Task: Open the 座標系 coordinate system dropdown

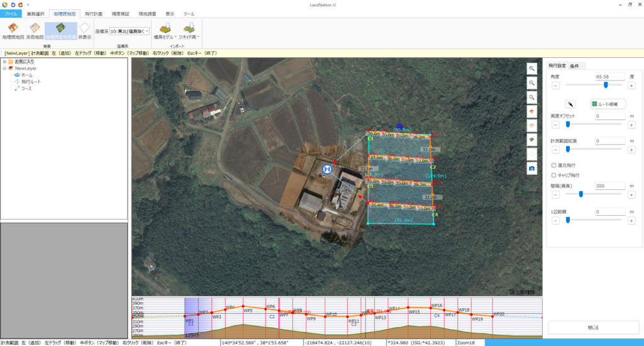Action: pos(130,31)
